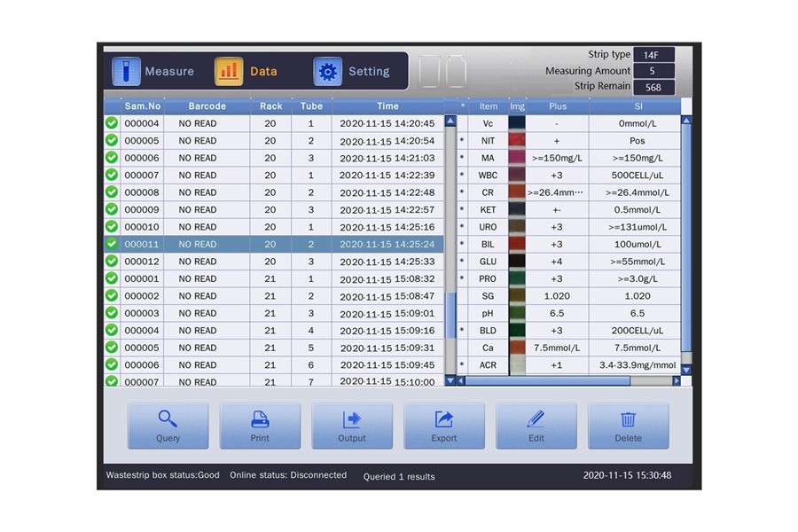
Task: Switch to the Data tab
Action: 246,72
